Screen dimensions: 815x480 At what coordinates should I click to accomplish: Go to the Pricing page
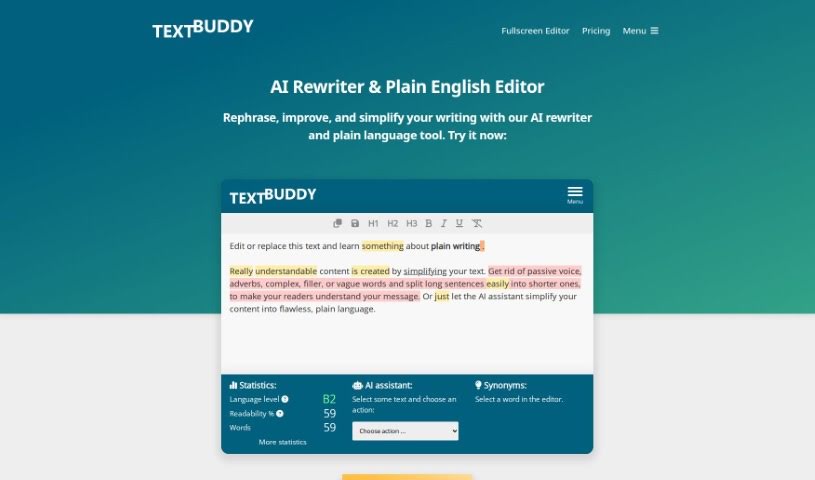tap(596, 31)
